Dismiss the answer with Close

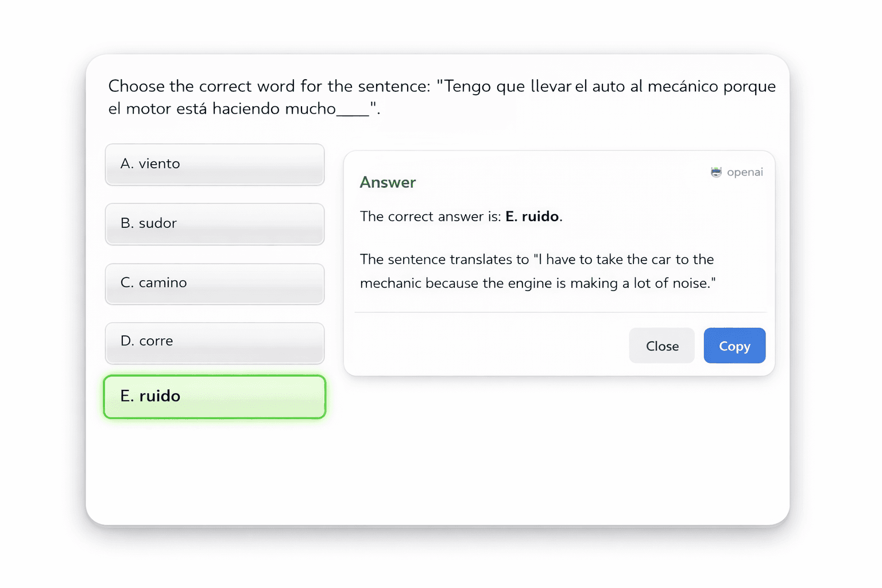tap(661, 345)
